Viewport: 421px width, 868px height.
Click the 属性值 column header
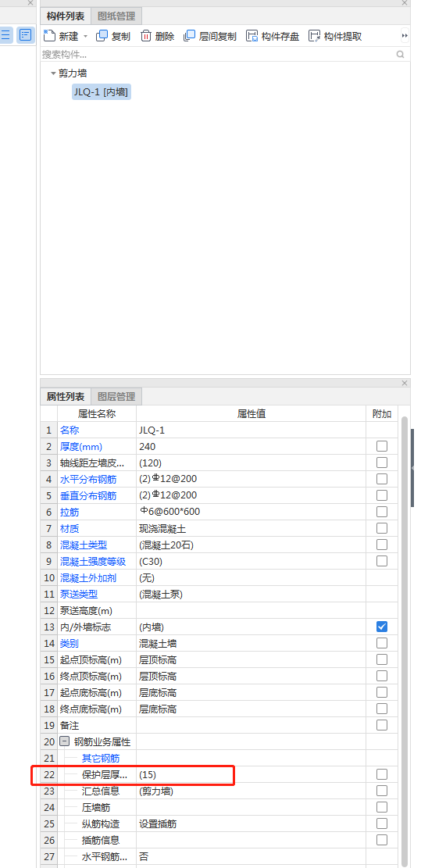tap(252, 413)
